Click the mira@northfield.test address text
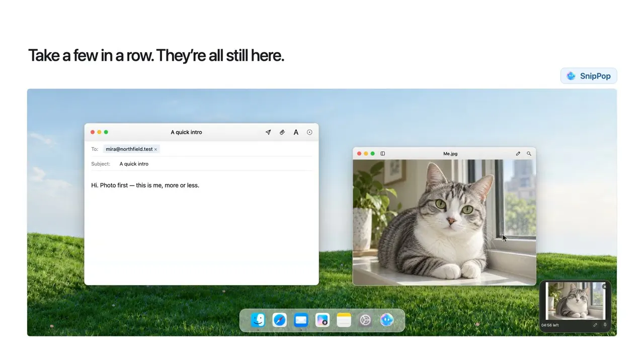Image resolution: width=644 pixels, height=362 pixels. tap(129, 149)
